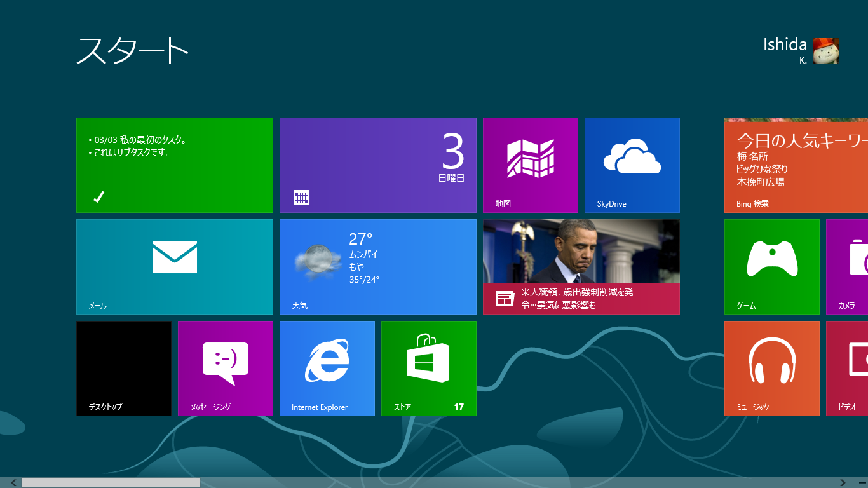Open the Games (ゲーム) Xbox controller tile
868x488 pixels.
click(772, 267)
